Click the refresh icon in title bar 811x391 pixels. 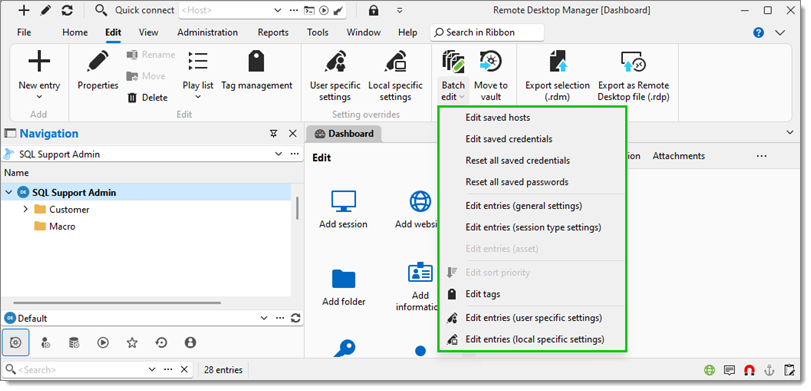tap(67, 10)
